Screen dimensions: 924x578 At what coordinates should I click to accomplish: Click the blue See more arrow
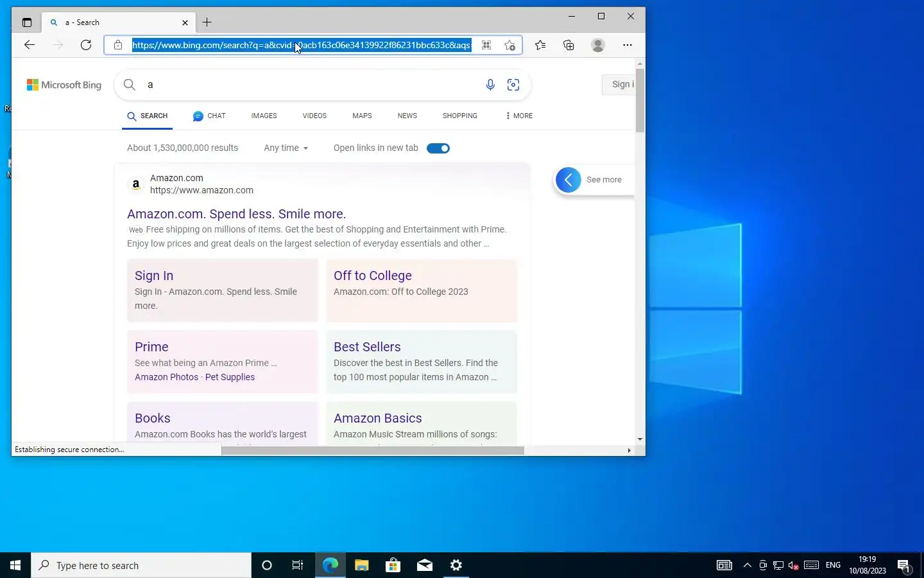[569, 180]
